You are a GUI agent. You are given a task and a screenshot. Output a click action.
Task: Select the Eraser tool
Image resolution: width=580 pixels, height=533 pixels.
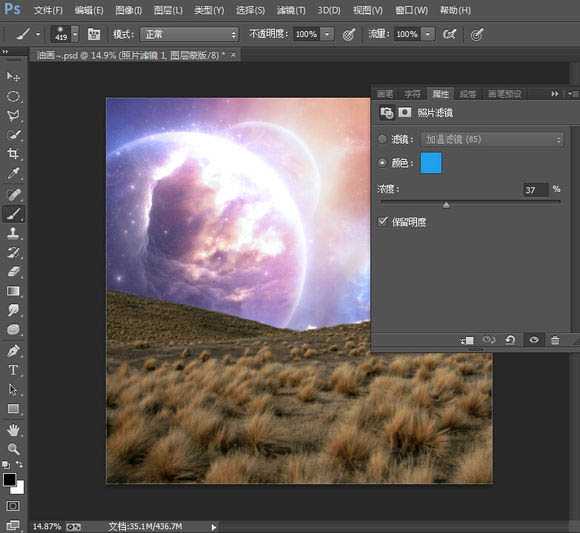pyautogui.click(x=13, y=272)
